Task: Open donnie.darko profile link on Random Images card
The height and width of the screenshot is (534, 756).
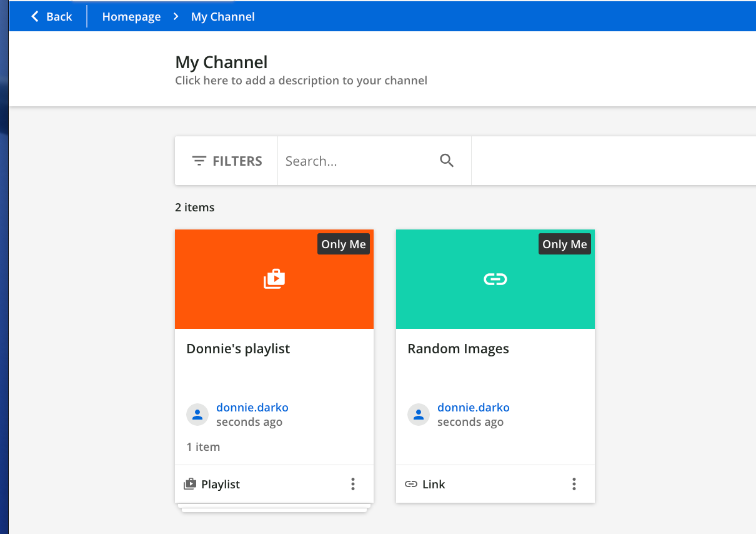Action: [474, 407]
